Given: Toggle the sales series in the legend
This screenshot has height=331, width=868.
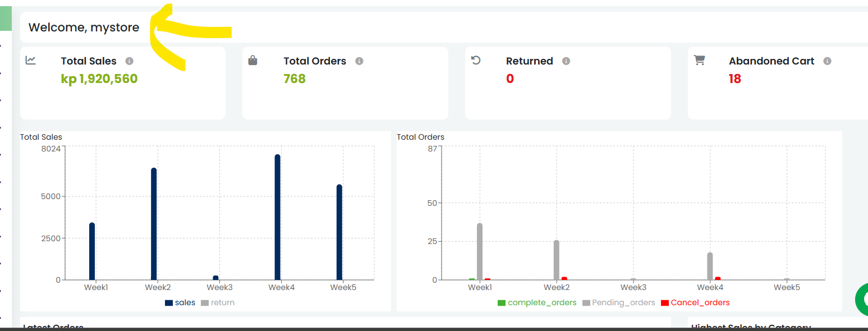Looking at the screenshot, I should [x=180, y=302].
